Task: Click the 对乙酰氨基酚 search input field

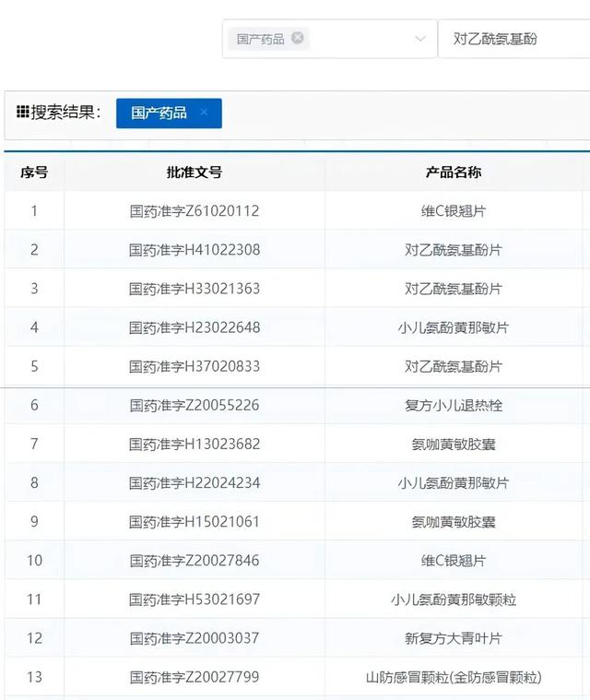Action: coord(516,39)
